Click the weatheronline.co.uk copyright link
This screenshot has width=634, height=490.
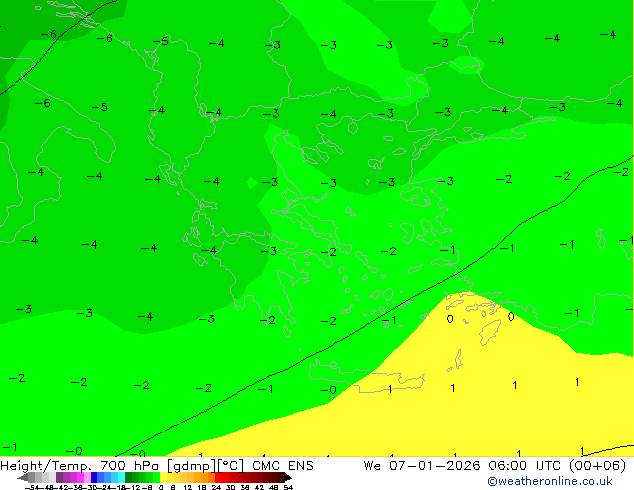550,481
